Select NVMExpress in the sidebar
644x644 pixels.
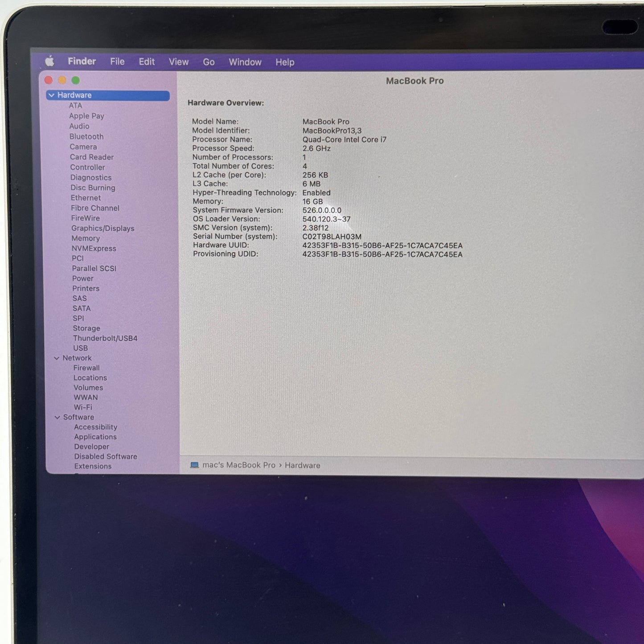[94, 248]
